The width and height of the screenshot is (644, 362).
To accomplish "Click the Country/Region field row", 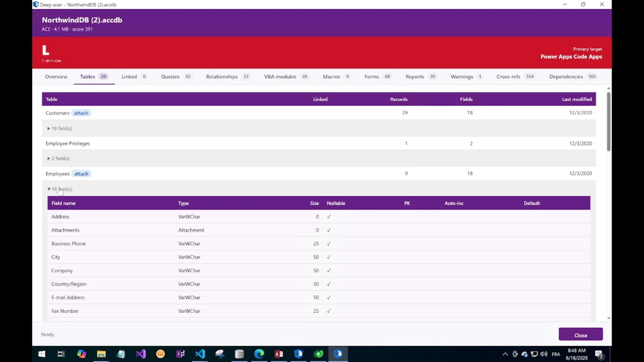I will [x=319, y=284].
